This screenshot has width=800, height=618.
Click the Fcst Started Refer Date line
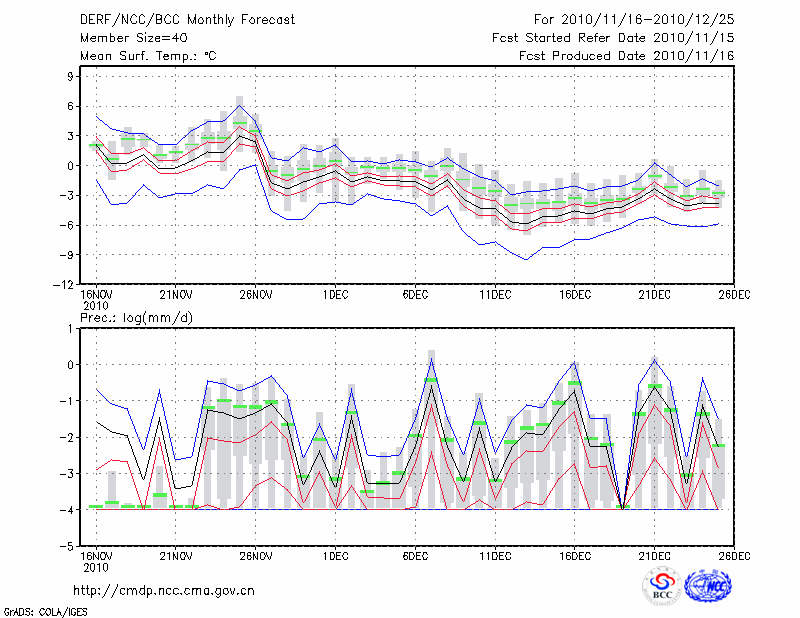pos(613,37)
